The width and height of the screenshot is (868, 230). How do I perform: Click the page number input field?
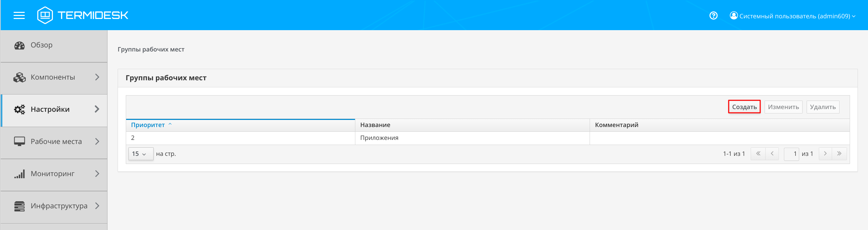coord(791,154)
